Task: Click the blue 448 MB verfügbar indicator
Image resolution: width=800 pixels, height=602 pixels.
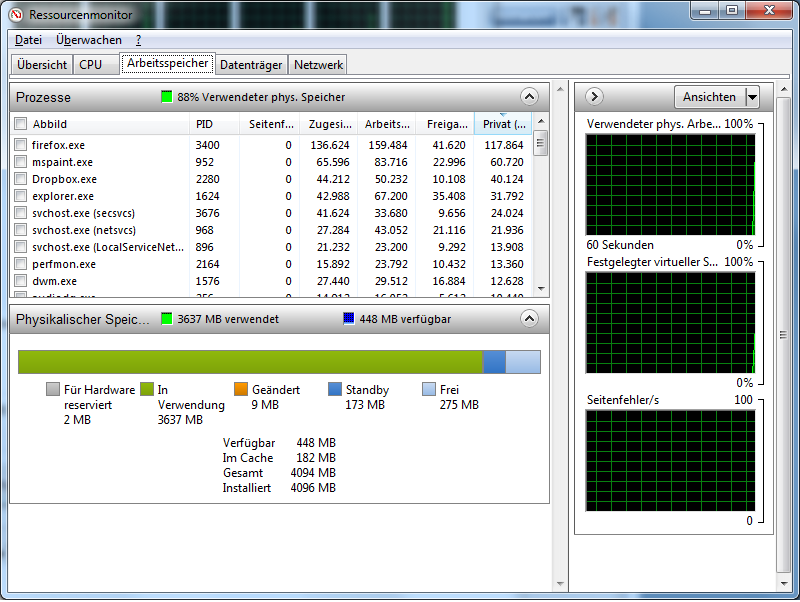Action: pos(348,319)
